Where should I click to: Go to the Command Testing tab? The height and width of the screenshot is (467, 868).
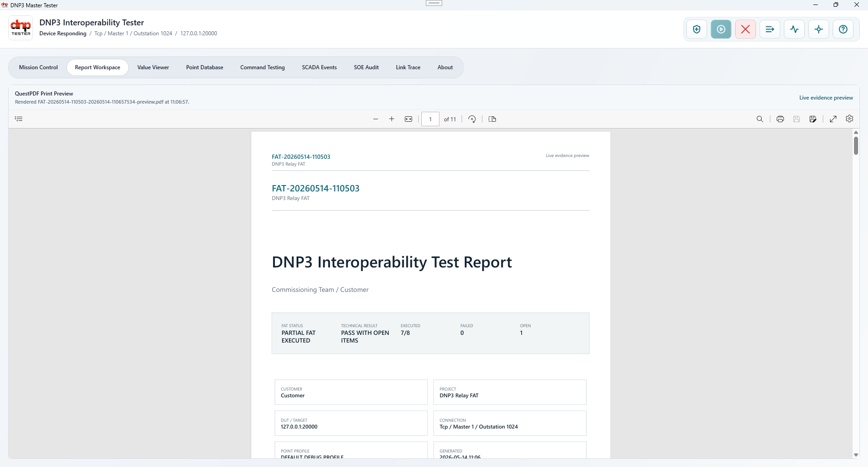263,67
